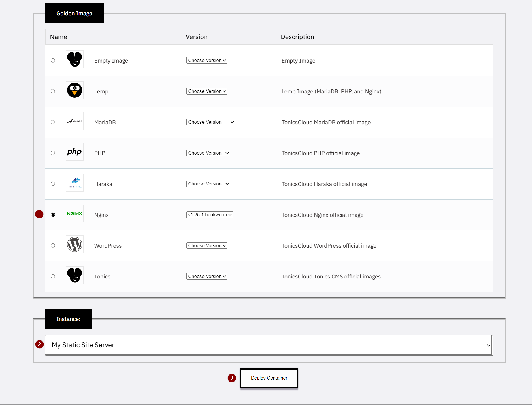Viewport: 532px width, 405px height.
Task: Click the PHP logo icon
Action: (75, 152)
